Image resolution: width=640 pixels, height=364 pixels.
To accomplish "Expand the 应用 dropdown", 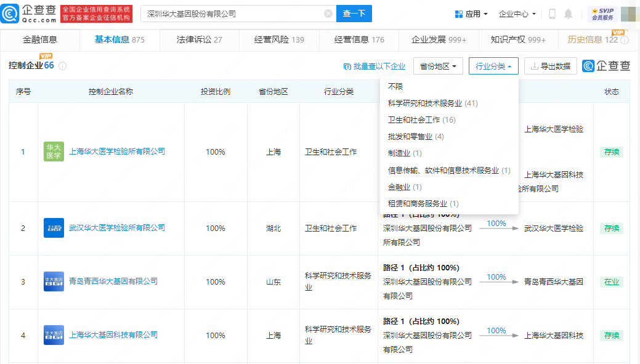I will pyautogui.click(x=471, y=14).
